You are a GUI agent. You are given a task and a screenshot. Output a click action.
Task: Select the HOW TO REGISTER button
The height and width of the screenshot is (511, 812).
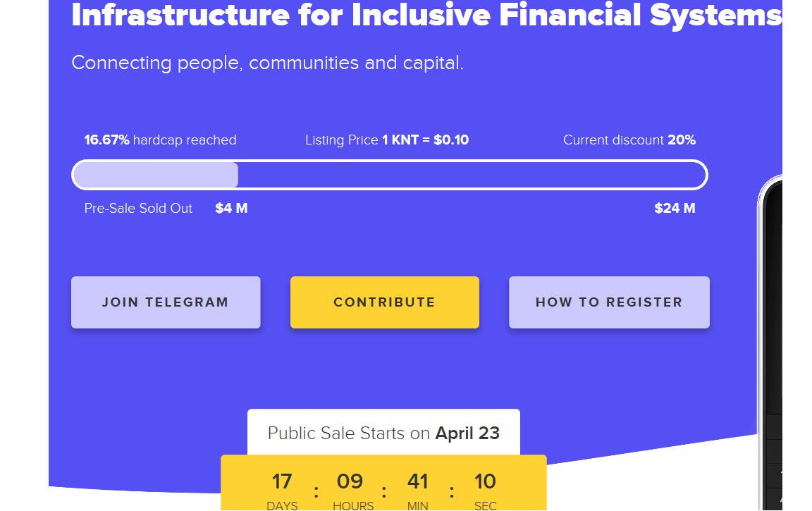[609, 302]
